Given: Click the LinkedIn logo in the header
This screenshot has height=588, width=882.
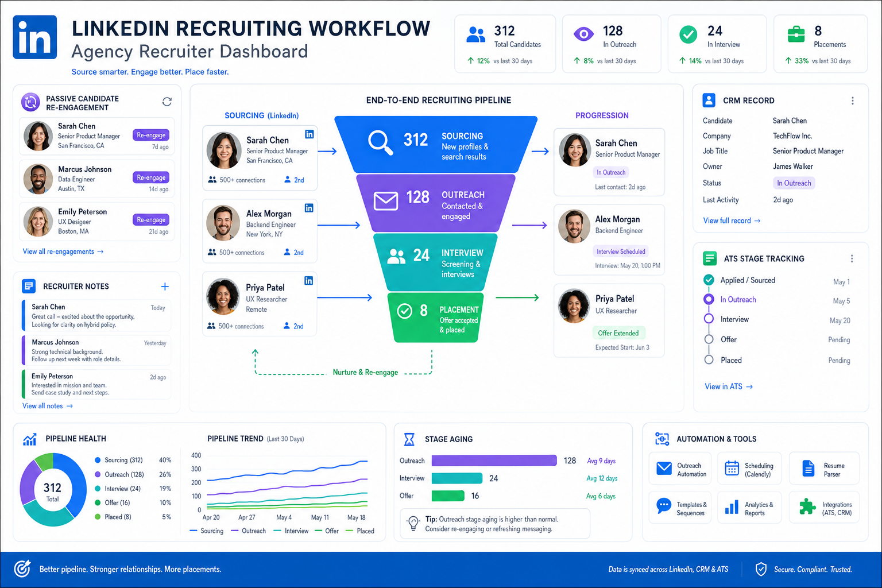Looking at the screenshot, I should click(x=35, y=37).
